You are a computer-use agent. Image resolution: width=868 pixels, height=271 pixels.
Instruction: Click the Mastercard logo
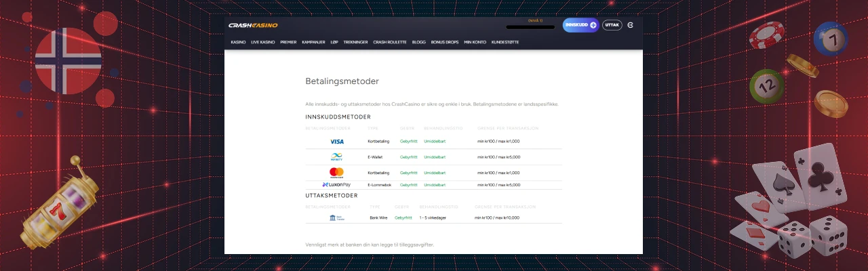pos(336,173)
